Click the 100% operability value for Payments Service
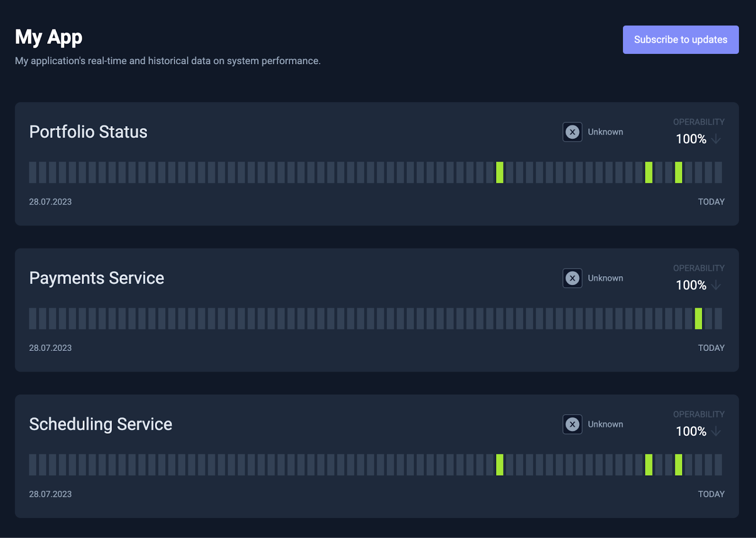The image size is (756, 538). [x=691, y=285]
